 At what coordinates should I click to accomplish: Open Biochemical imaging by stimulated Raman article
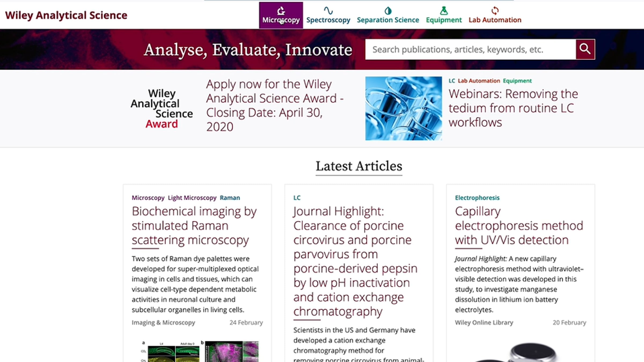pyautogui.click(x=194, y=226)
